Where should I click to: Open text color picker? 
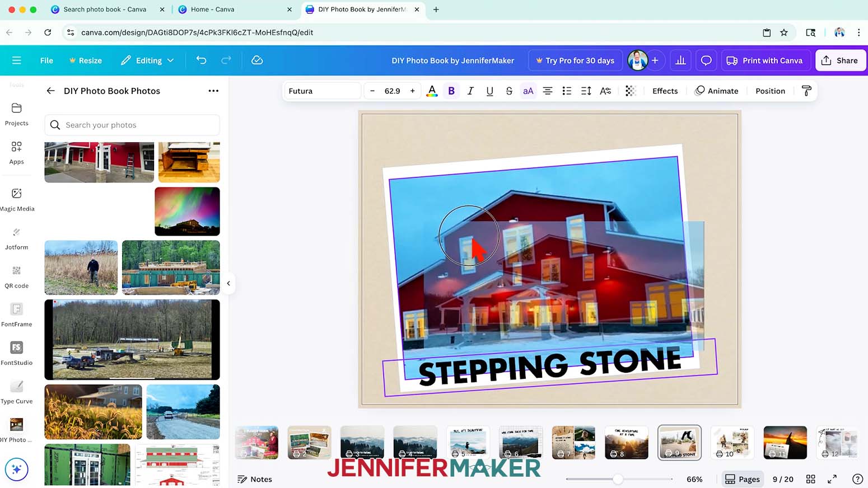[x=432, y=91]
